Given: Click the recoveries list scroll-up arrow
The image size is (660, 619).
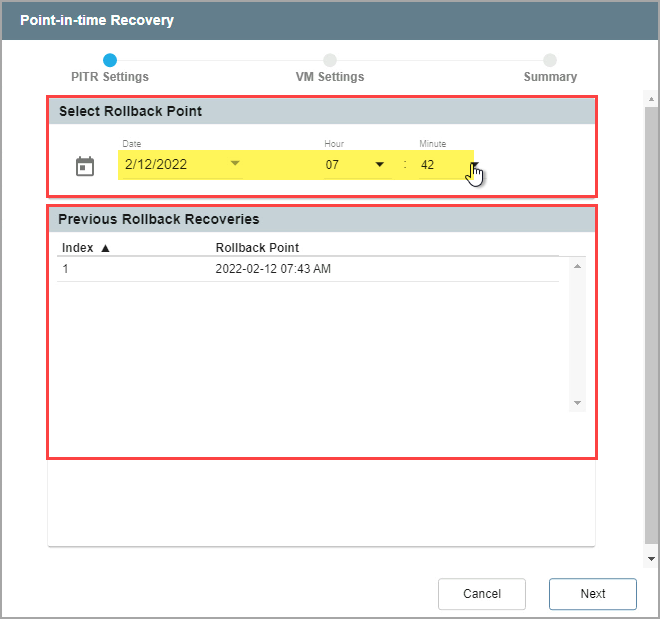Looking at the screenshot, I should click(577, 266).
